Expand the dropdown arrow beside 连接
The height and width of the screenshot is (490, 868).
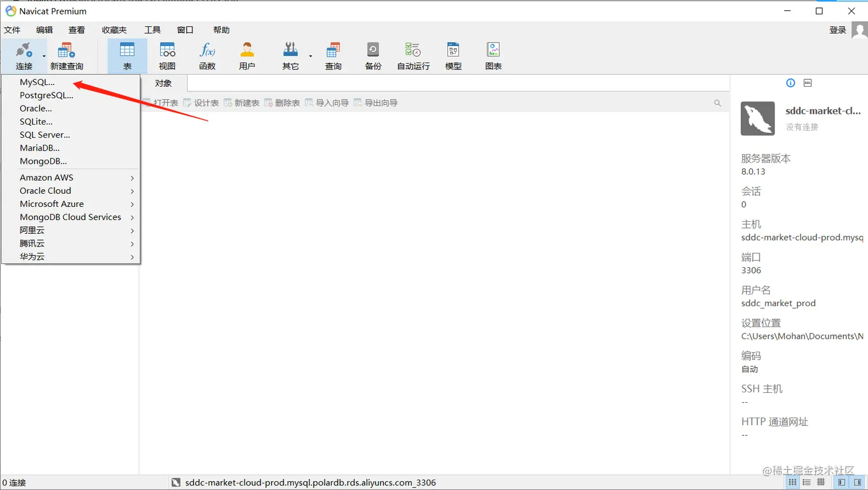tap(44, 56)
